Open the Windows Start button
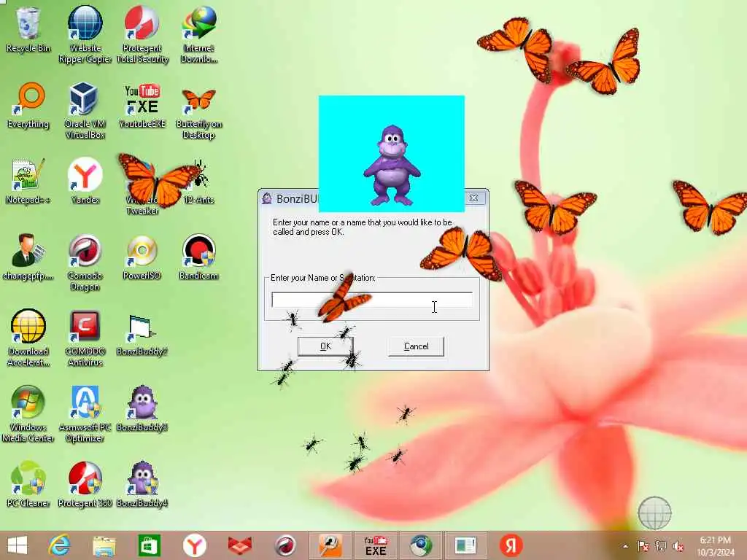The width and height of the screenshot is (747, 560). 18,545
